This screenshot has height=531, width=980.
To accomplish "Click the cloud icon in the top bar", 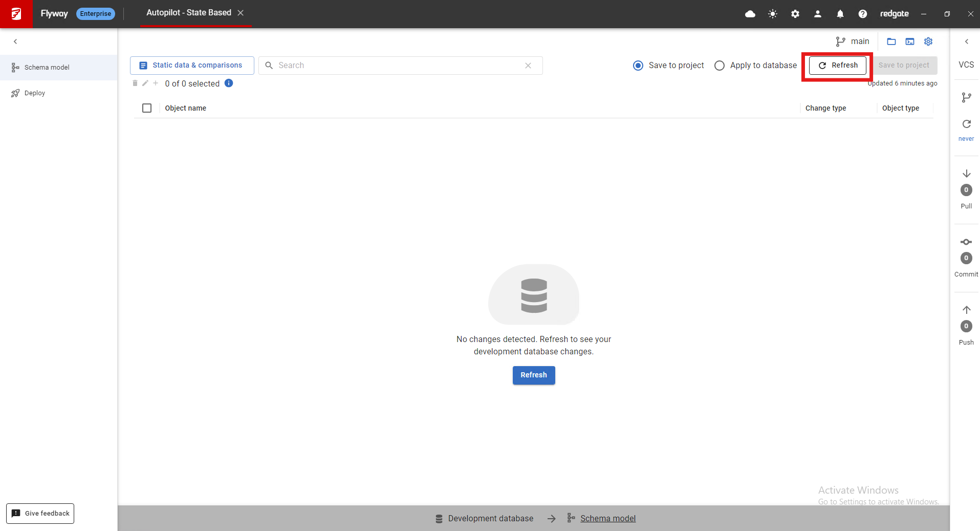I will [750, 14].
